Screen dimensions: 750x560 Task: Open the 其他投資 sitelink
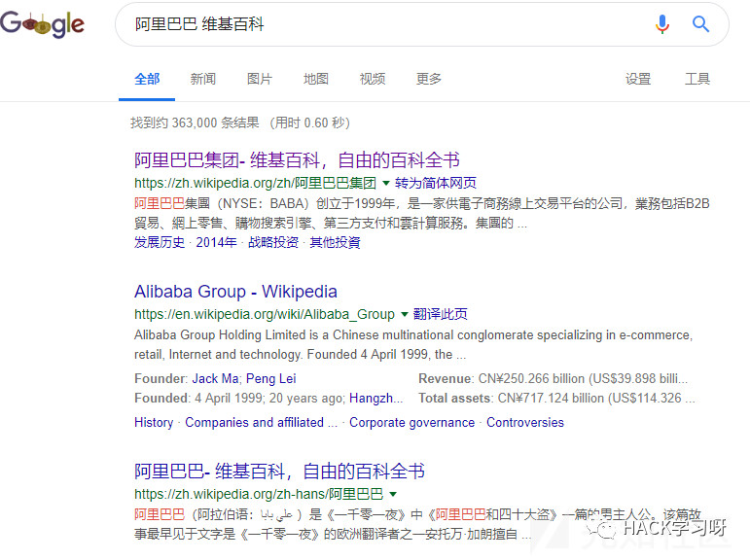coord(335,242)
